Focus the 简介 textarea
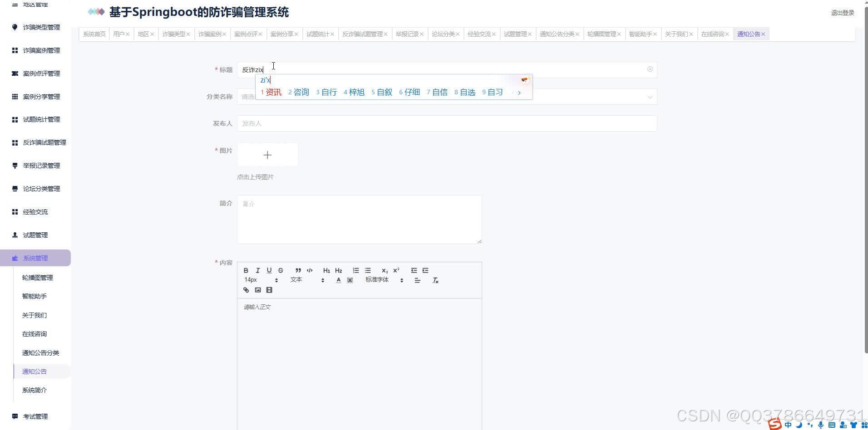868x430 pixels. pyautogui.click(x=359, y=220)
